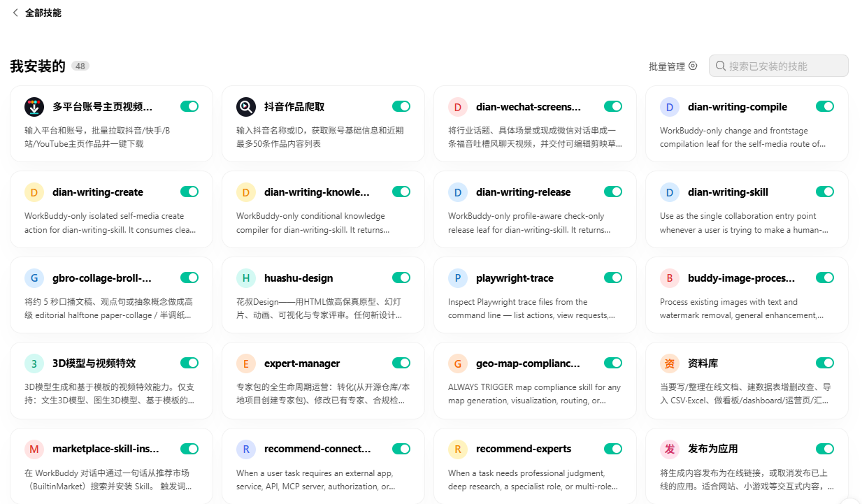Toggle off huashu-design skill
The image size is (862, 504).
[x=401, y=278]
